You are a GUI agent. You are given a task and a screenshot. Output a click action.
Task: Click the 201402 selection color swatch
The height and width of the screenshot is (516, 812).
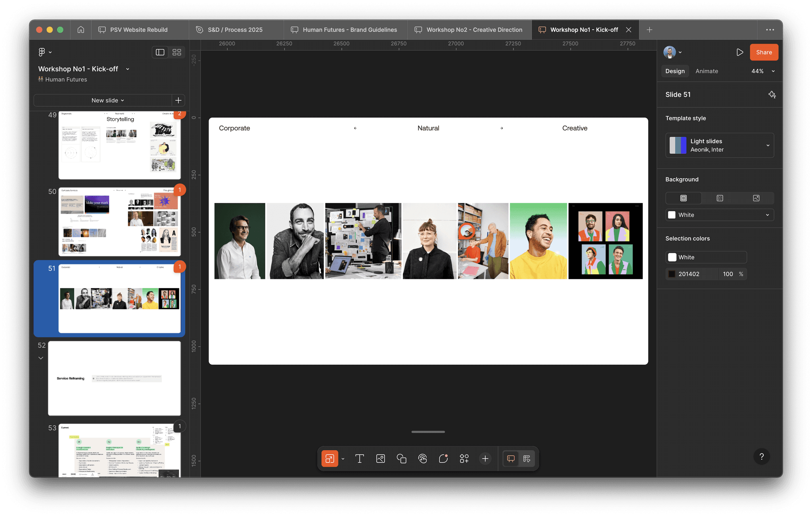(x=672, y=274)
